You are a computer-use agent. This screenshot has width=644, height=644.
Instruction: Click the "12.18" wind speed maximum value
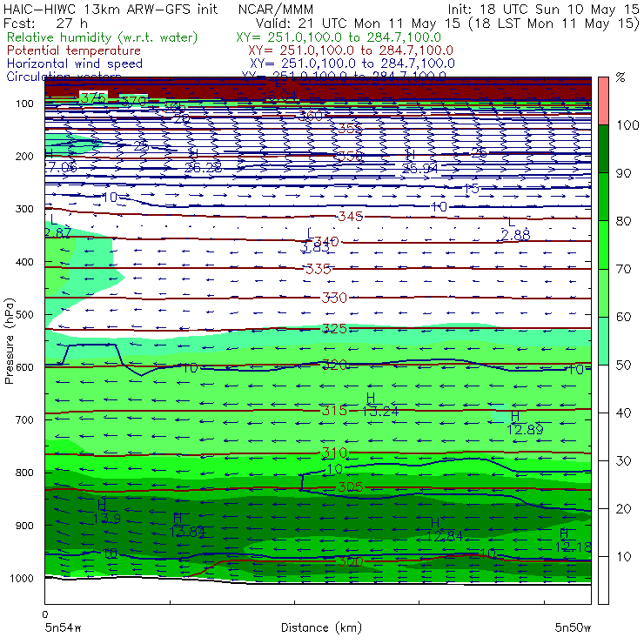click(x=574, y=547)
